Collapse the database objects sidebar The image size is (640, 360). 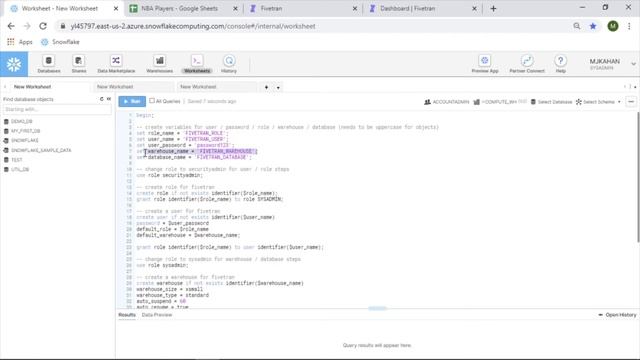(x=109, y=99)
